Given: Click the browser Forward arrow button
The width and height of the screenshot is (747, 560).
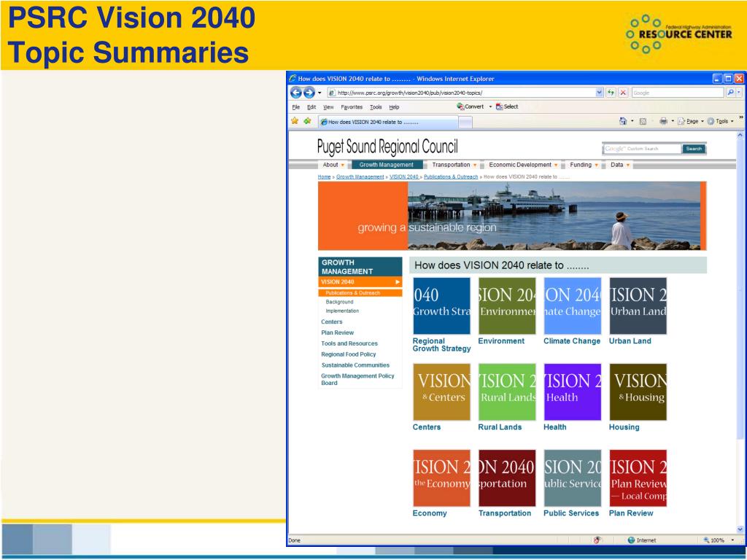Looking at the screenshot, I should click(x=309, y=93).
